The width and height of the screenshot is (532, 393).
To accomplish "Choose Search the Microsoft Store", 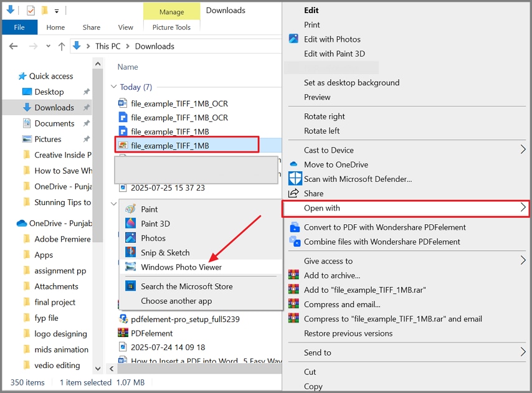I will pyautogui.click(x=187, y=286).
